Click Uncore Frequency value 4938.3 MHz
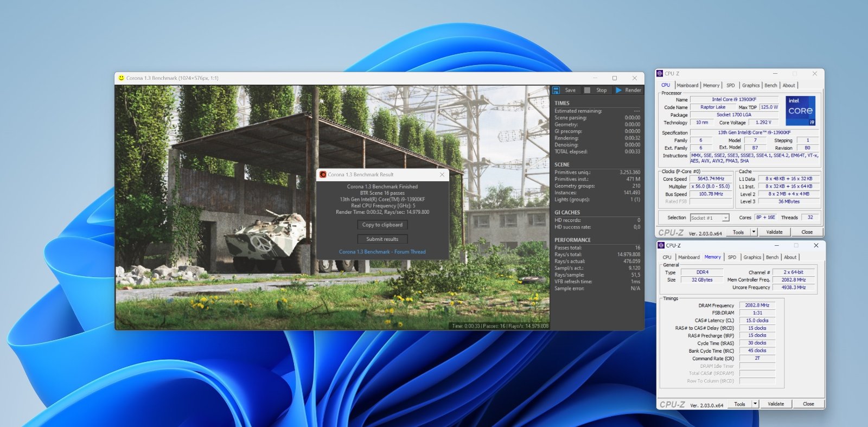 [x=793, y=287]
